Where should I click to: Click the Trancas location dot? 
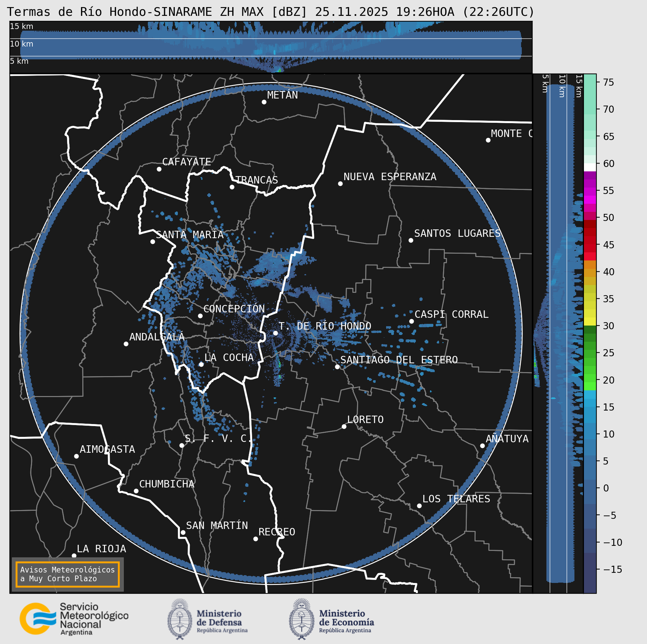232,187
